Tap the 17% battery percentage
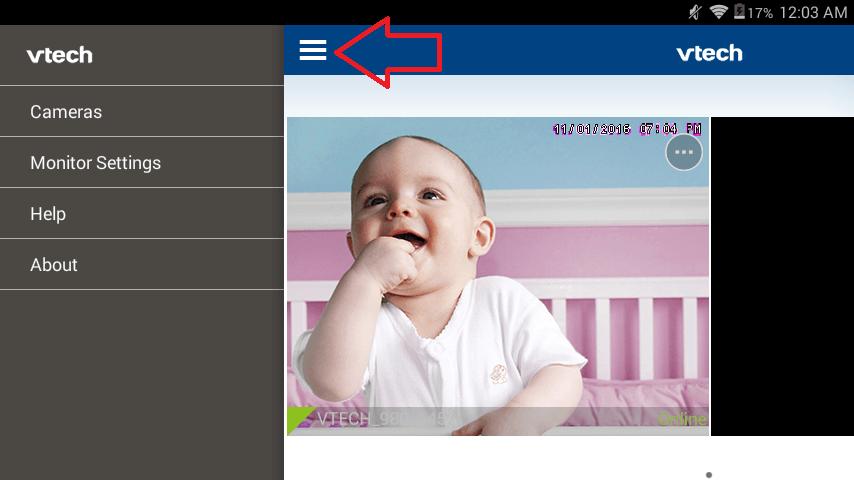This screenshot has width=854, height=480. [760, 13]
